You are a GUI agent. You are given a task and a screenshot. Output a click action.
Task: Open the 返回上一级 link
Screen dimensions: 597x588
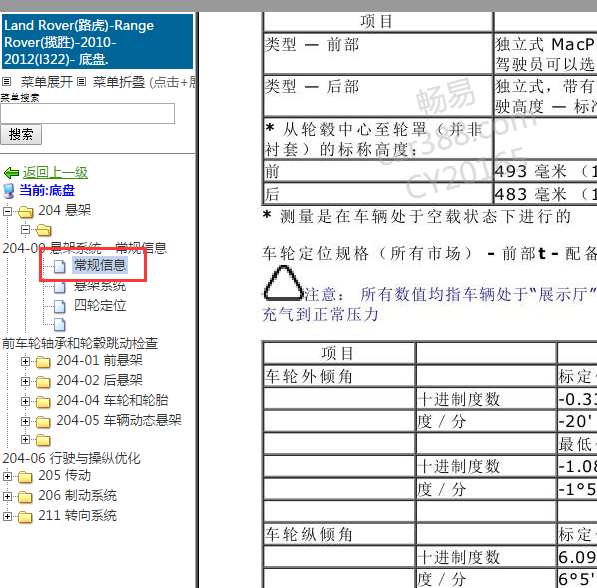tap(55, 172)
